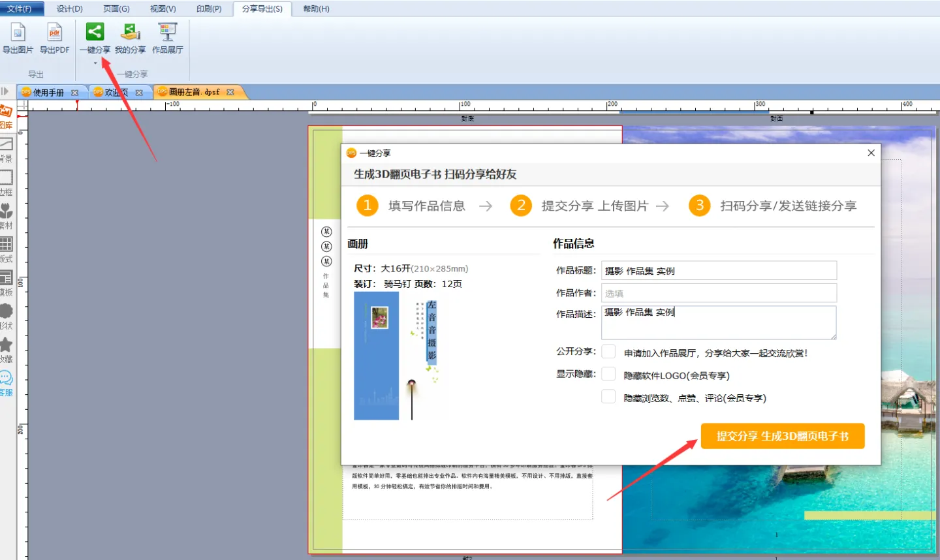
Task: Close the 欢迎页 document tab
Action: [x=139, y=93]
